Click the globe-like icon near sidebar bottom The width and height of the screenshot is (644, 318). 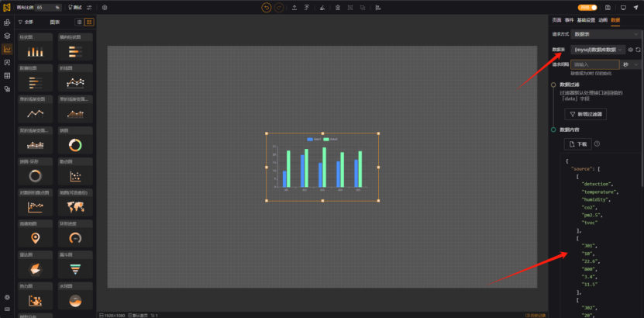pos(7,298)
